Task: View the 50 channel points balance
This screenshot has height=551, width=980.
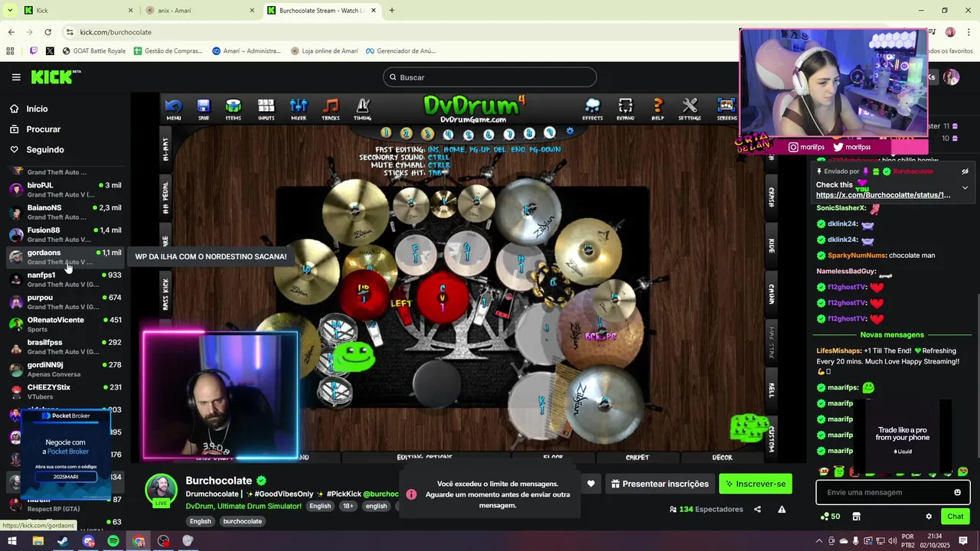Action: pyautogui.click(x=830, y=517)
